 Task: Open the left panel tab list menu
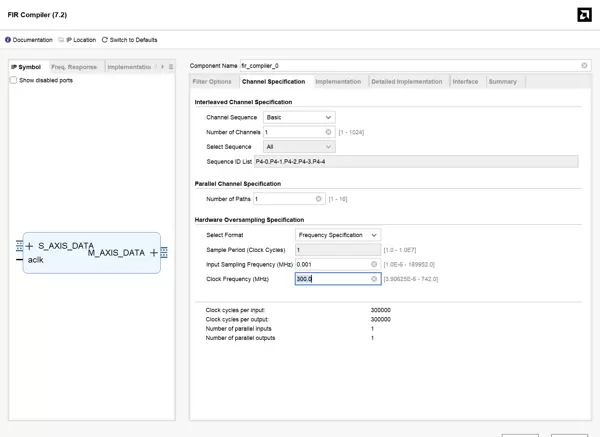pyautogui.click(x=171, y=67)
